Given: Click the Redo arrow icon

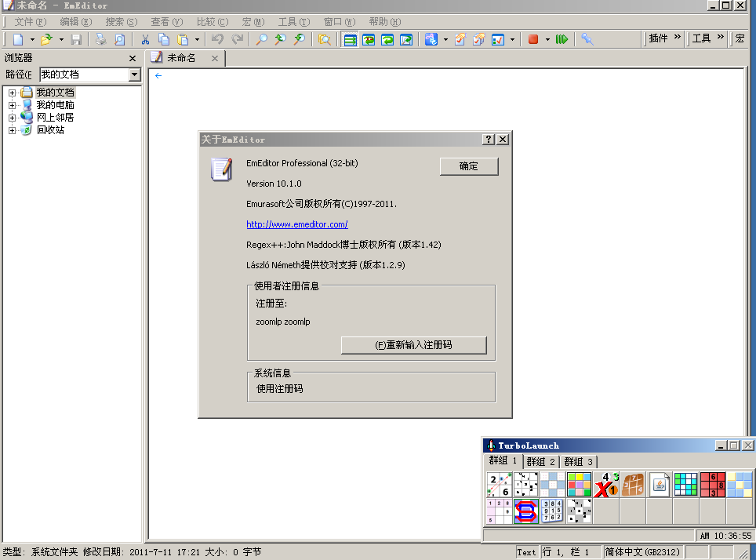Looking at the screenshot, I should pyautogui.click(x=237, y=39).
